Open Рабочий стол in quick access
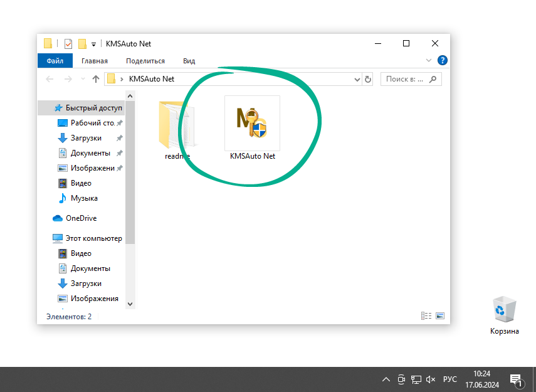 [90, 123]
